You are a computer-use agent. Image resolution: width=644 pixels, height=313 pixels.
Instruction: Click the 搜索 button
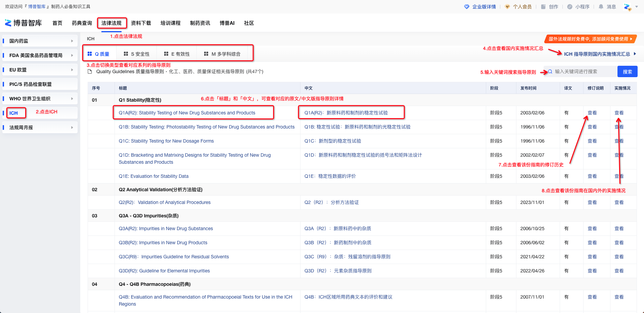pos(627,71)
